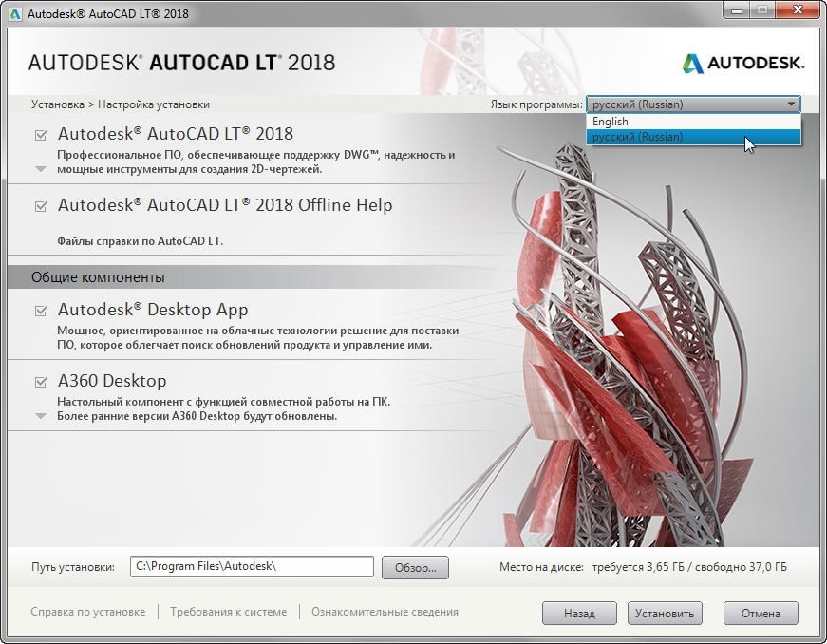
Task: Click the A360 Desktop title
Action: point(112,381)
